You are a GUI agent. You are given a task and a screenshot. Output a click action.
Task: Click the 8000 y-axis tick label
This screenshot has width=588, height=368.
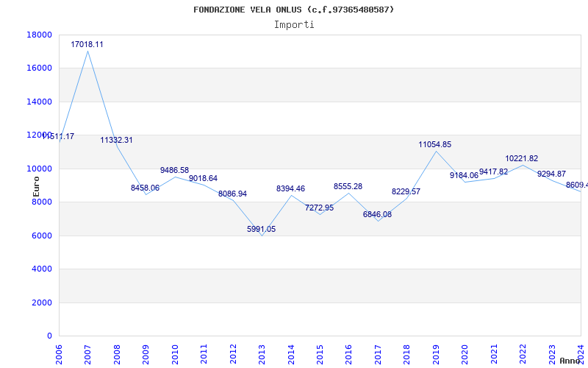[42, 202]
